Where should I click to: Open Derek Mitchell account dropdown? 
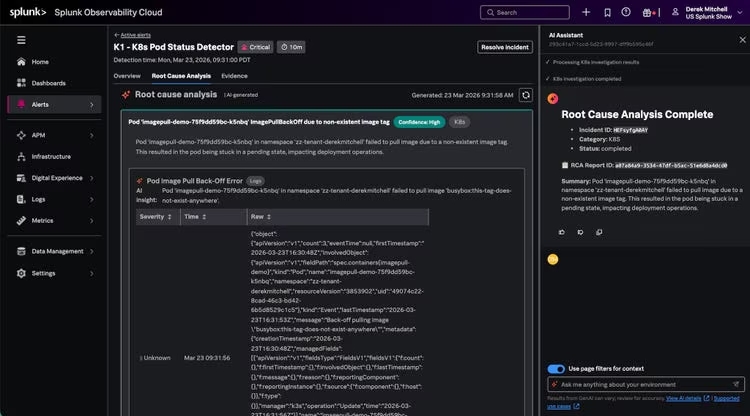coord(713,13)
